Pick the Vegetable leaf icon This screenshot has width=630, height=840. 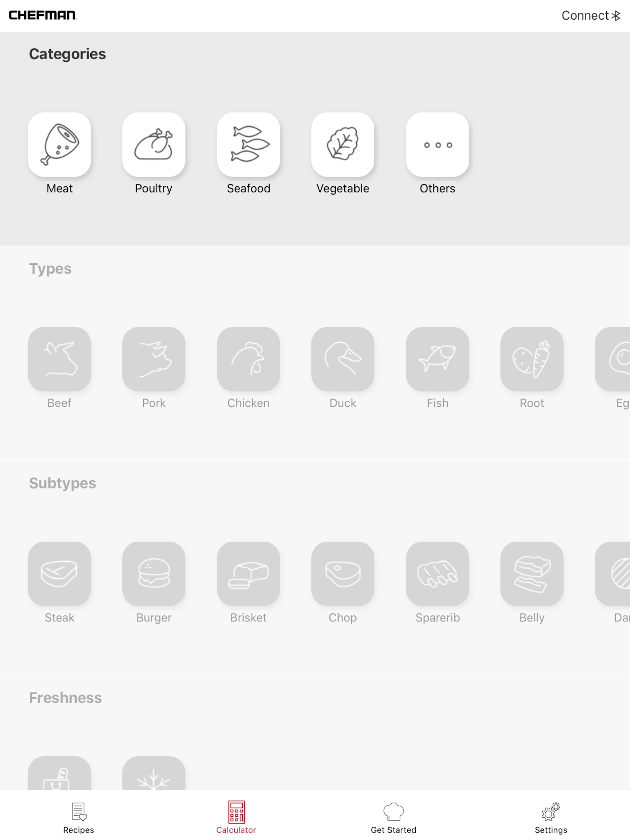(342, 145)
